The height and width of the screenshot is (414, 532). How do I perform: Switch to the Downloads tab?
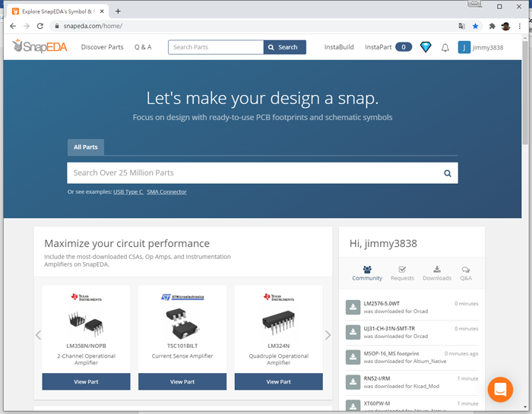tap(437, 273)
